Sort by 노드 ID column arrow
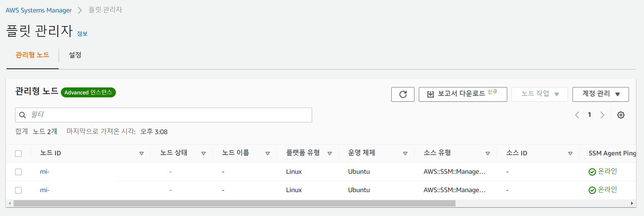The width and height of the screenshot is (644, 216). [142, 154]
